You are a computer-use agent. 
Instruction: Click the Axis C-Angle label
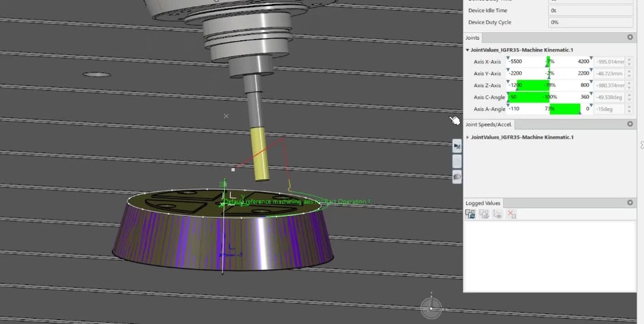pyautogui.click(x=489, y=98)
